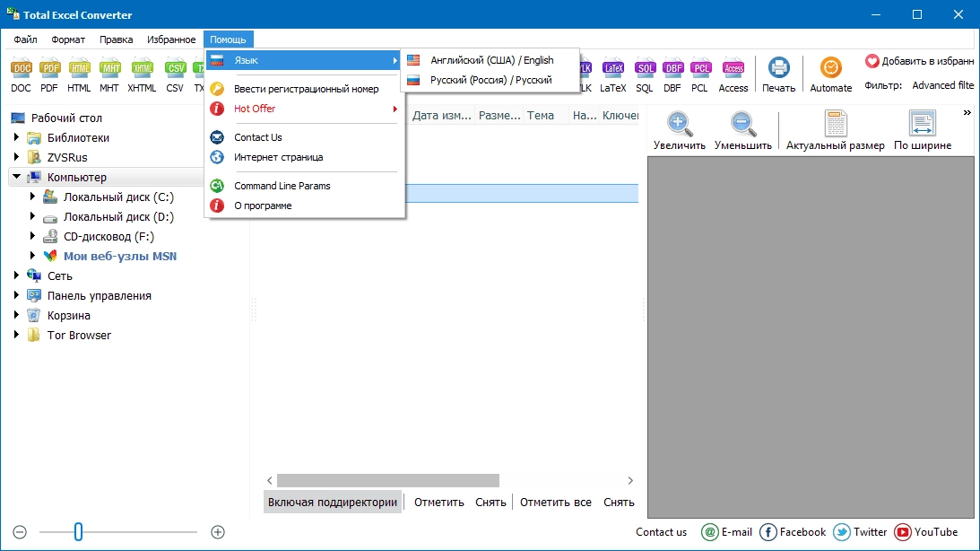This screenshot has width=980, height=551.
Task: Select Contact Us in Помощь menu
Action: click(304, 137)
